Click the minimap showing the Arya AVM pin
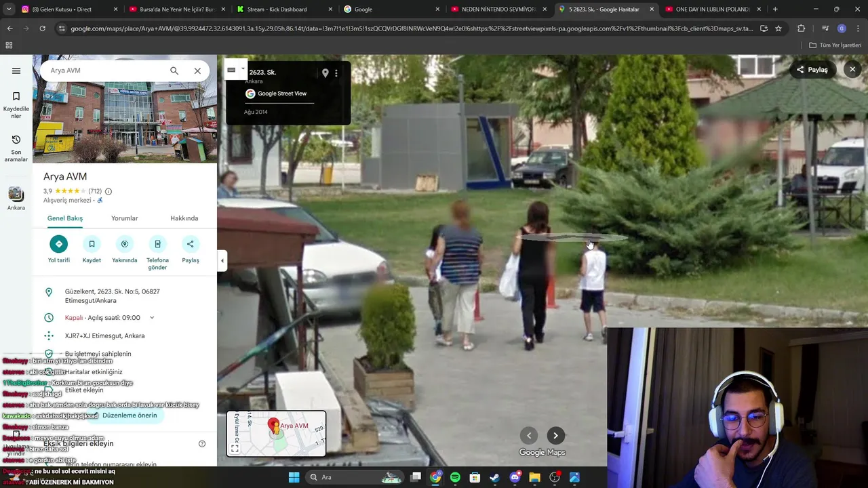Viewport: 868px width, 488px height. point(277,433)
